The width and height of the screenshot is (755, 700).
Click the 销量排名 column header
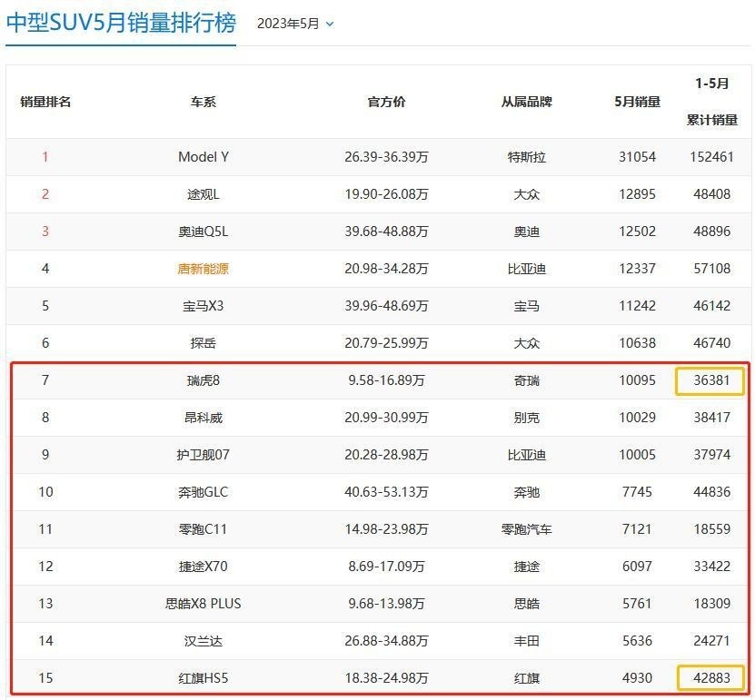pos(45,102)
